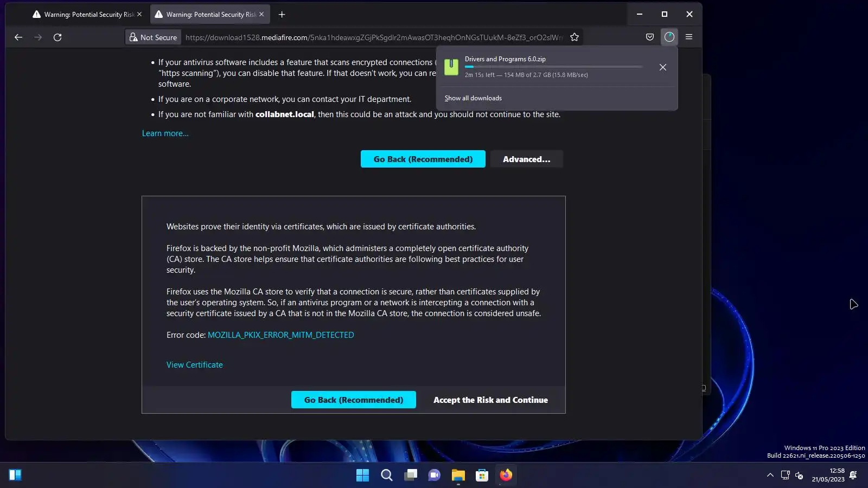Screen dimensions: 868x488
Task: Open the Widgets panel icon
Action: tap(15, 476)
